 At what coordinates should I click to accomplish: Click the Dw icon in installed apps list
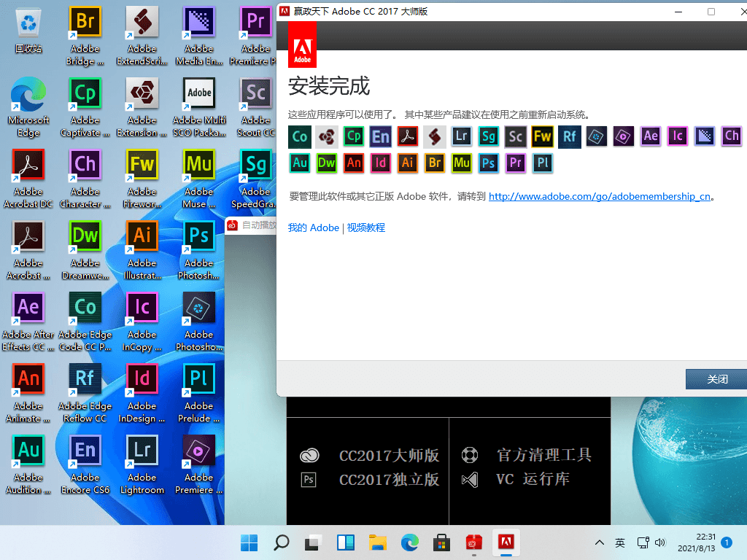(x=327, y=163)
